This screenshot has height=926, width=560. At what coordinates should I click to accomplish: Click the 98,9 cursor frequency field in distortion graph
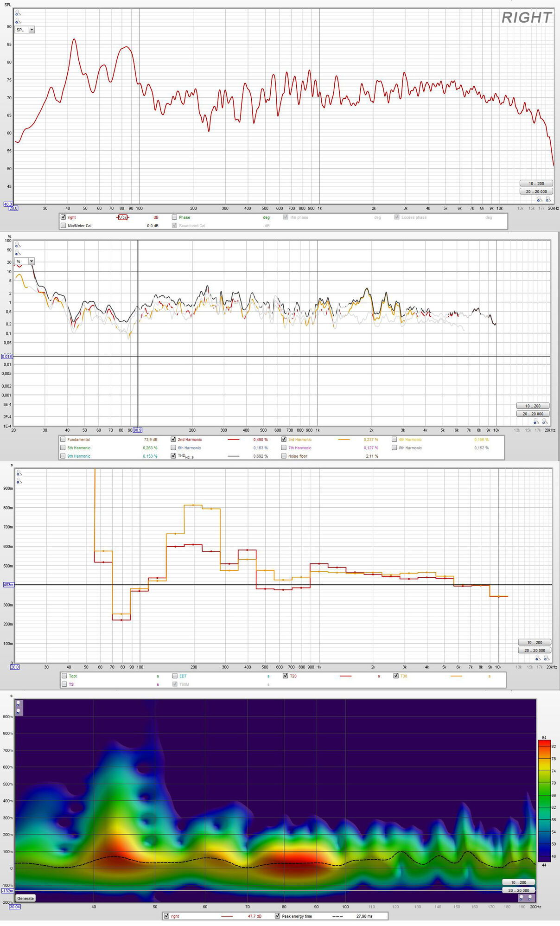(x=138, y=430)
